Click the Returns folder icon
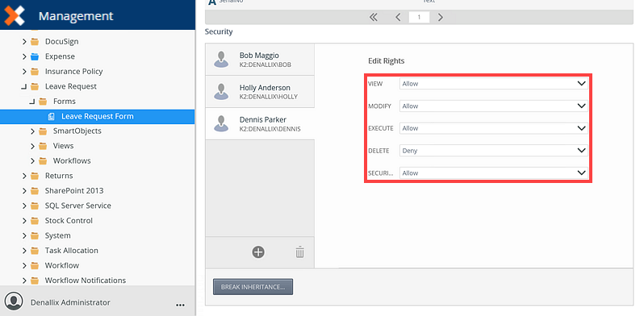This screenshot has width=644, height=316. [35, 176]
